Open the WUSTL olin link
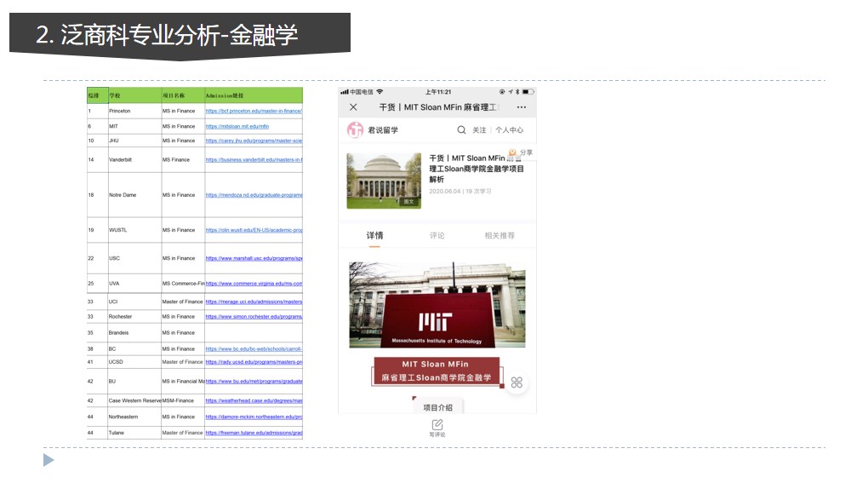 [x=254, y=230]
